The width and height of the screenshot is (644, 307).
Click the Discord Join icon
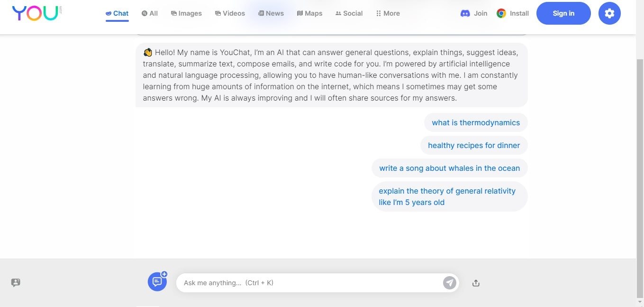tap(465, 13)
